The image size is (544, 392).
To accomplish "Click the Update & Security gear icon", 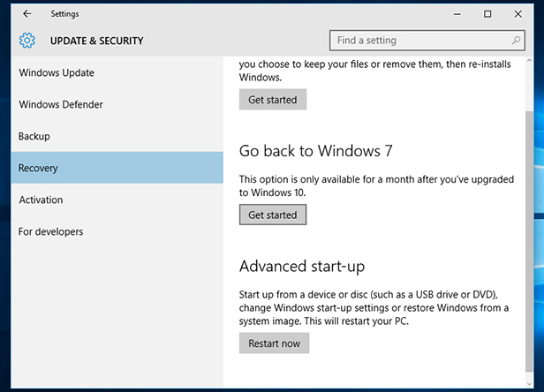I will pos(27,41).
